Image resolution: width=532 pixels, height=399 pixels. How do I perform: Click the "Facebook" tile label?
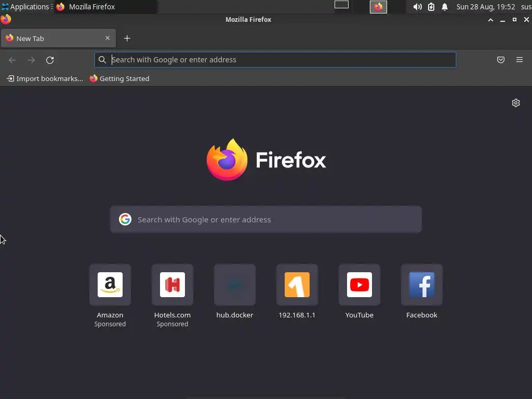point(422,315)
